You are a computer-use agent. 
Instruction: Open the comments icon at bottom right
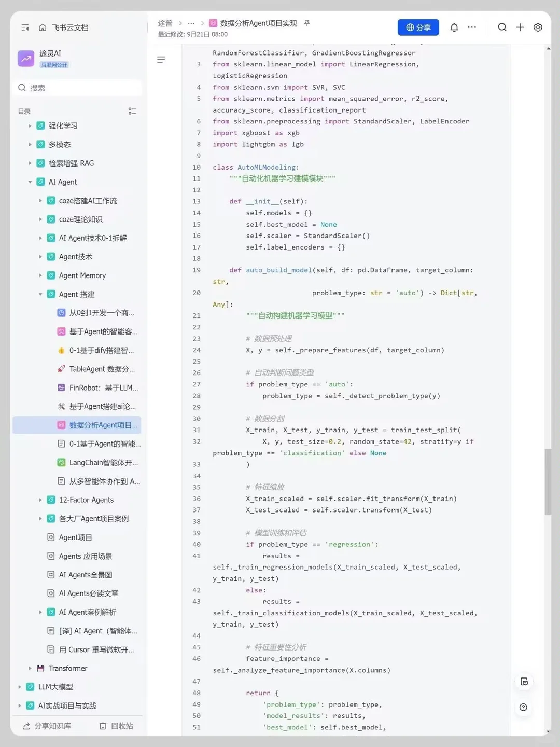click(524, 682)
